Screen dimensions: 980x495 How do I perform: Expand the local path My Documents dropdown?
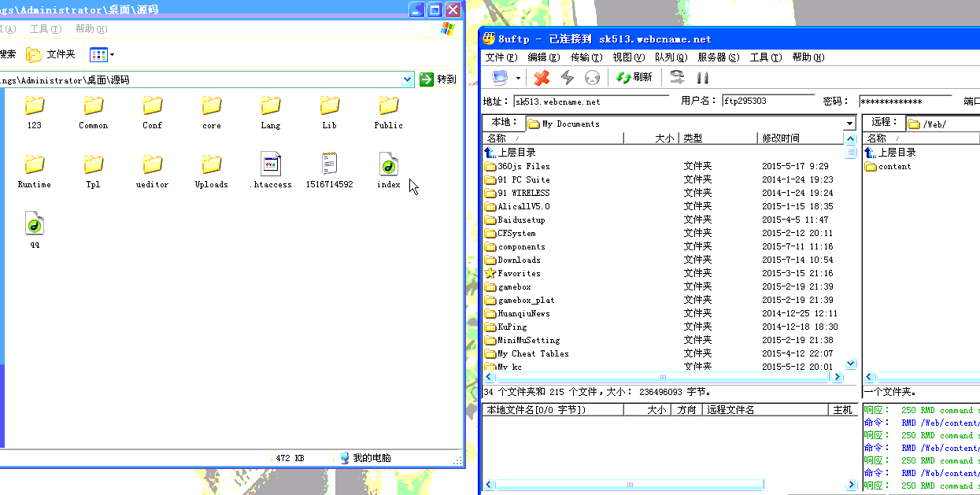(849, 124)
